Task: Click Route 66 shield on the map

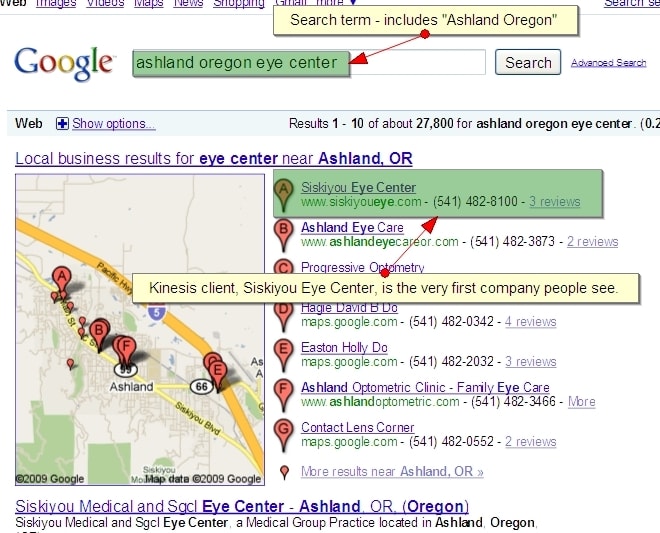Action: [x=202, y=386]
